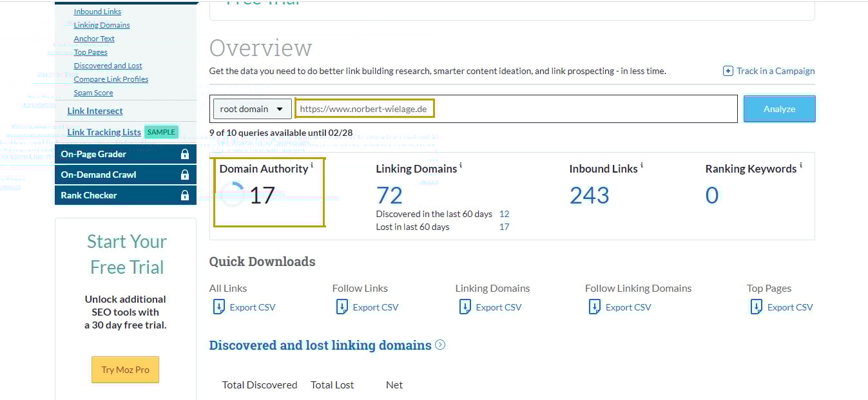This screenshot has height=400, width=868.
Task: Click the lock icon beside On-Page Grader
Action: click(186, 154)
